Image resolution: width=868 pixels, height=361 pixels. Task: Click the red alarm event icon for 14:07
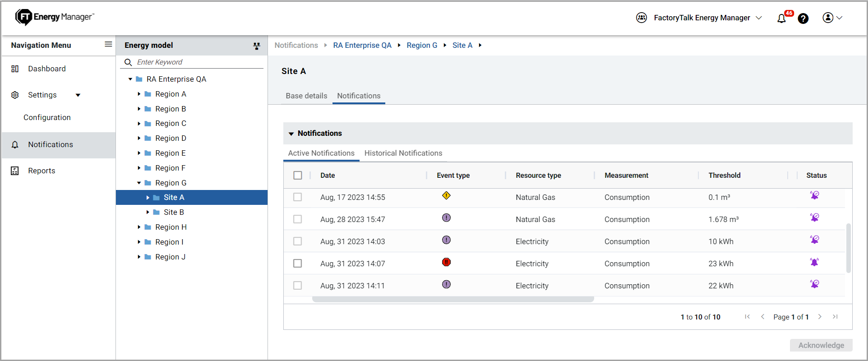[x=446, y=262]
